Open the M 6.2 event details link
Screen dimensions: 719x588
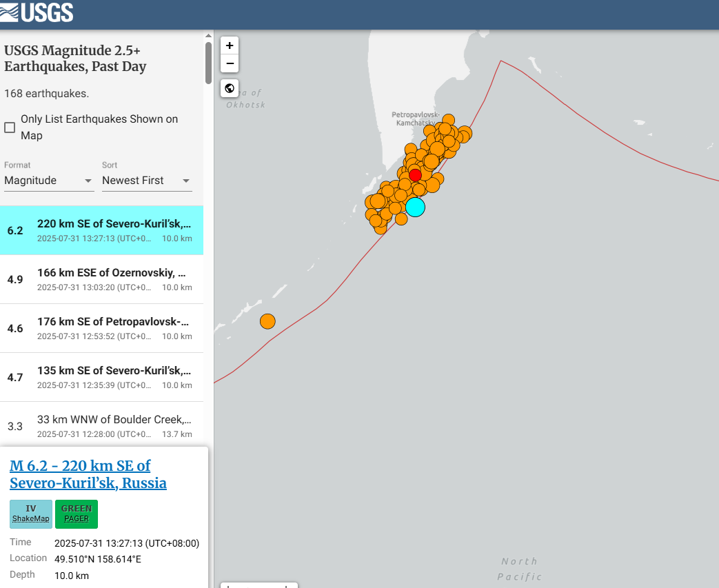88,474
